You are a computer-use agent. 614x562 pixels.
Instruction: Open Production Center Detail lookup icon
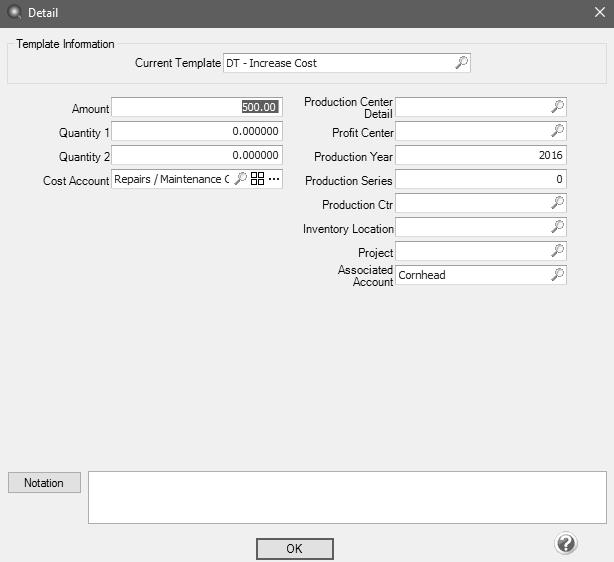tap(558, 106)
